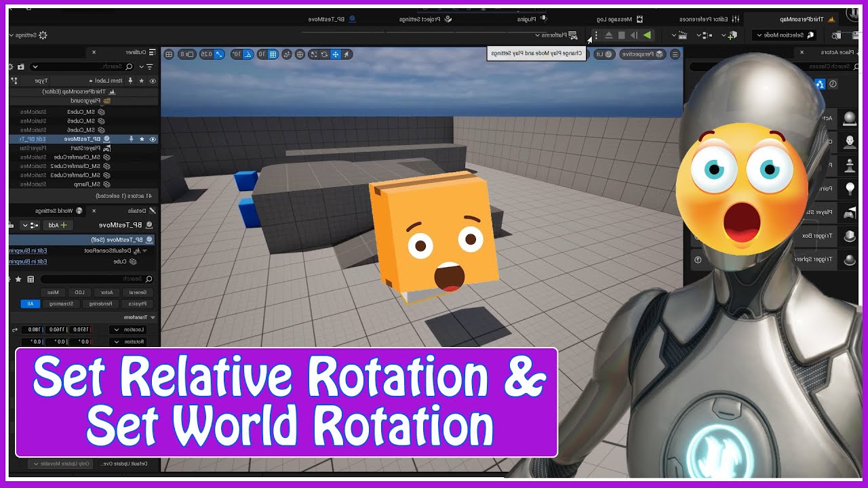
Task: Toggle visibility eye of the BP_TestMove row
Action: 153,139
